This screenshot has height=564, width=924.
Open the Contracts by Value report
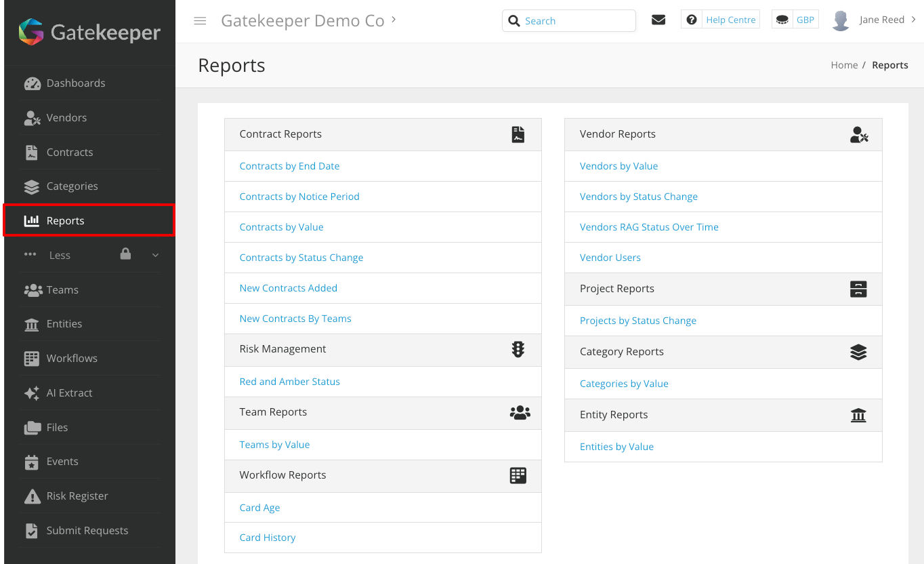281,227
